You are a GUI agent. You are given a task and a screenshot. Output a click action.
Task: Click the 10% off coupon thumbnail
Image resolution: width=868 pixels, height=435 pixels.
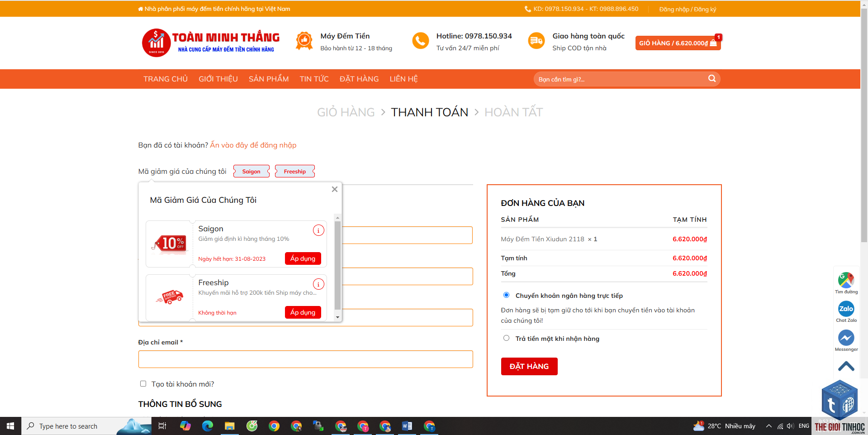(x=170, y=244)
